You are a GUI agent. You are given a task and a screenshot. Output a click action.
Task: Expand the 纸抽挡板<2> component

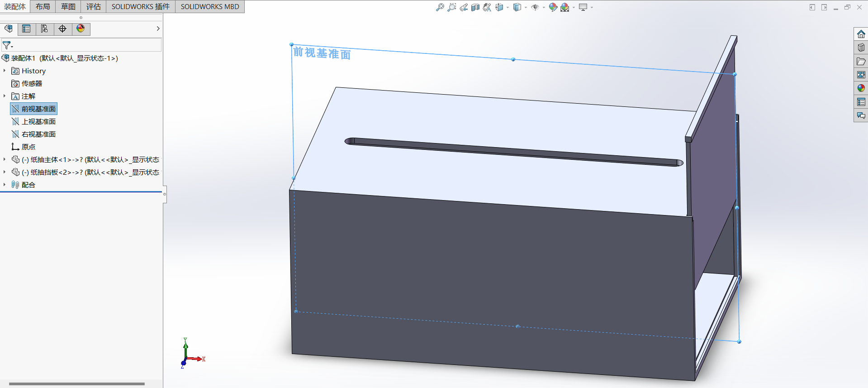pyautogui.click(x=5, y=172)
